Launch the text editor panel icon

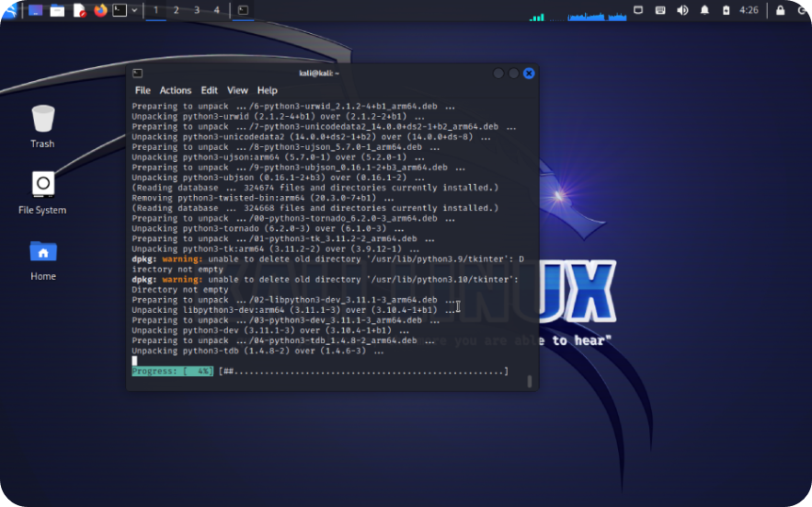click(x=79, y=10)
